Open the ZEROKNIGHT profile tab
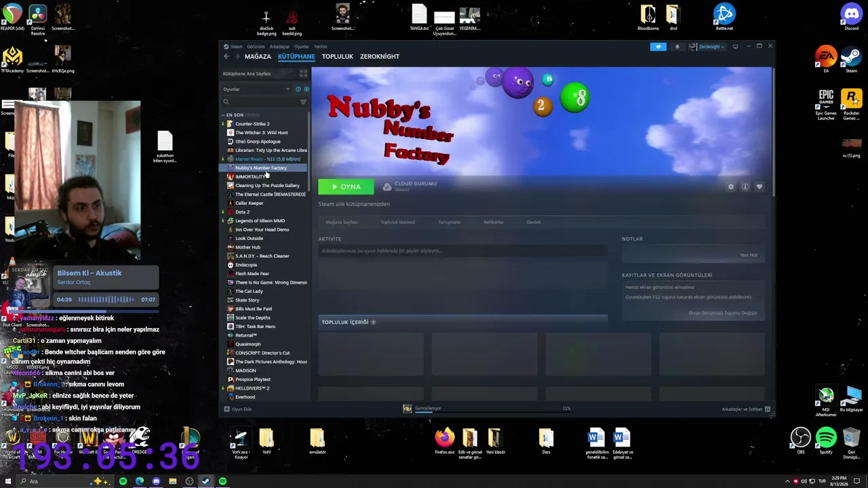The width and height of the screenshot is (868, 488). [380, 56]
